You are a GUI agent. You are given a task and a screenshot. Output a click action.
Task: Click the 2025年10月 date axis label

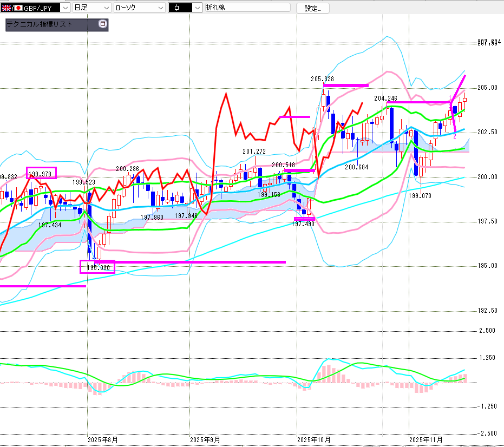[x=314, y=439]
